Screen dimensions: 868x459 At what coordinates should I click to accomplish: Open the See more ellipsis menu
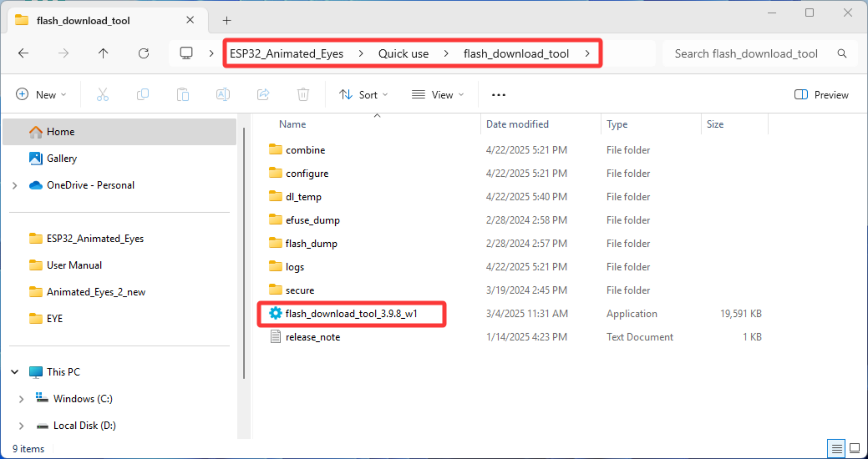click(x=499, y=95)
